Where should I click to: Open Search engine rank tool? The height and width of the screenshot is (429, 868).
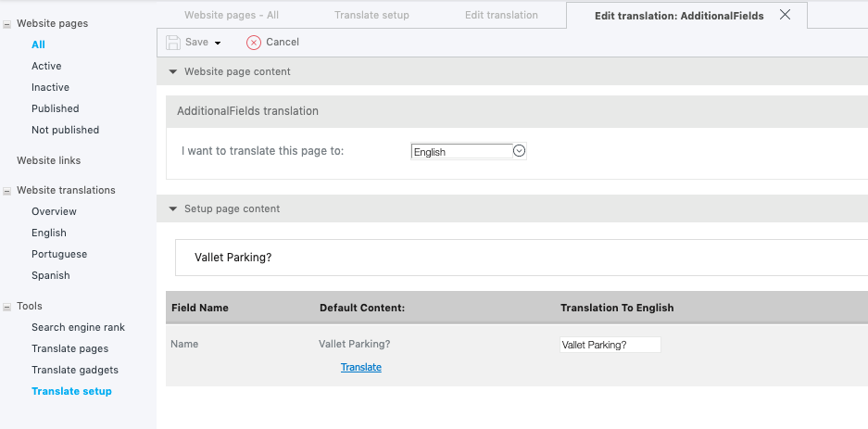point(78,327)
